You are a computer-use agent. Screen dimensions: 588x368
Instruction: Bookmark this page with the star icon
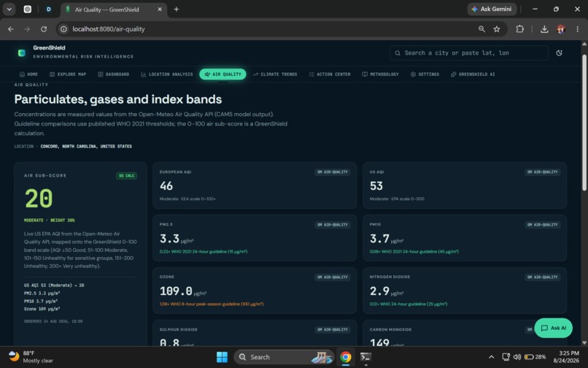497,29
